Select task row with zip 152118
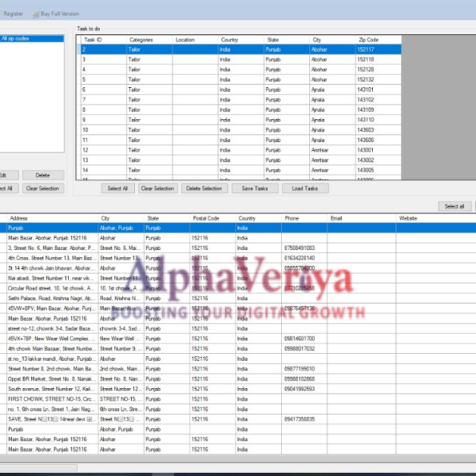 click(240, 59)
